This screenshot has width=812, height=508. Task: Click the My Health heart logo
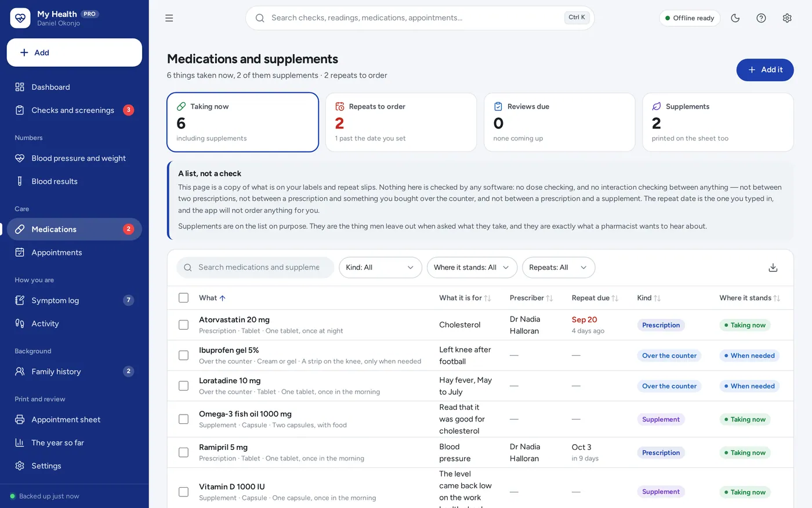(20, 18)
